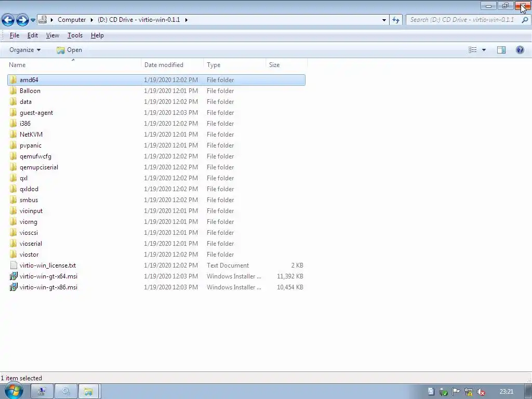Open the Action Center flag tray icon
Image resolution: width=532 pixels, height=399 pixels.
[456, 392]
